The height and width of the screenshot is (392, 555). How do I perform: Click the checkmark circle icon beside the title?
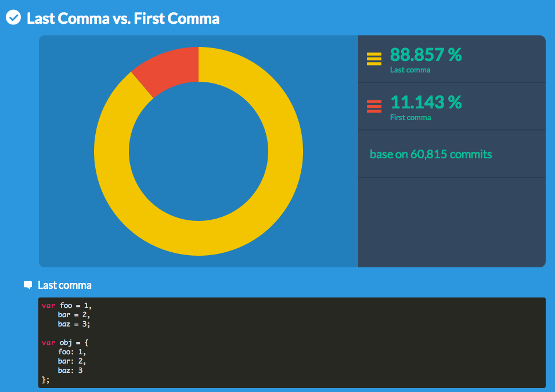(x=13, y=18)
